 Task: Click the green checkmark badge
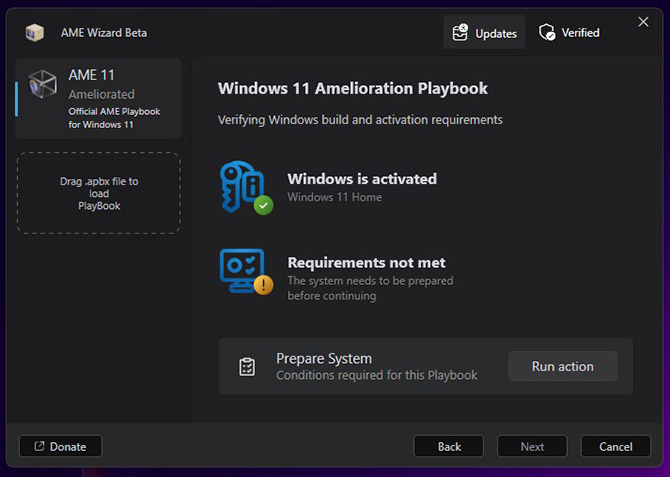tap(264, 205)
